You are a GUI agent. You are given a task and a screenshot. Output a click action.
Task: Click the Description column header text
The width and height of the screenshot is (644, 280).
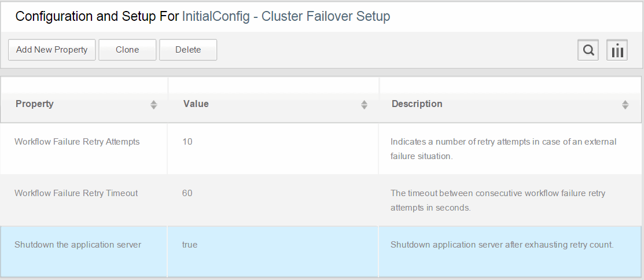[x=417, y=104]
